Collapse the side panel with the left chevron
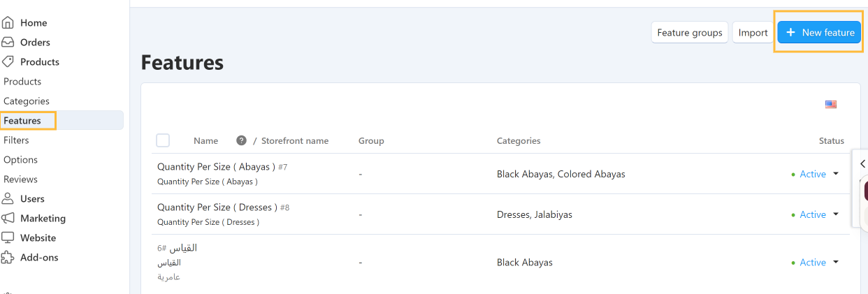 coord(862,163)
